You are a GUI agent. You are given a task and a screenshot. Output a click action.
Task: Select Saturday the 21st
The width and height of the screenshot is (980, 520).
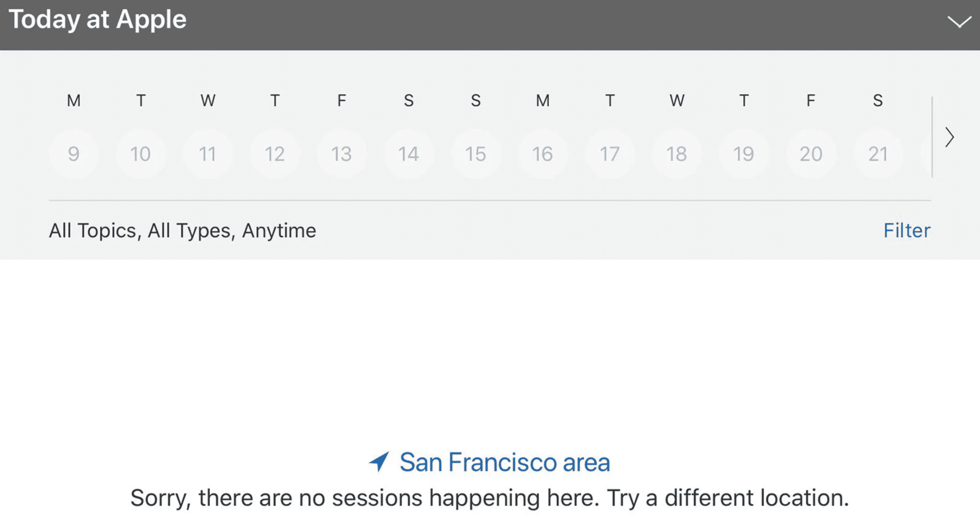[x=878, y=154]
